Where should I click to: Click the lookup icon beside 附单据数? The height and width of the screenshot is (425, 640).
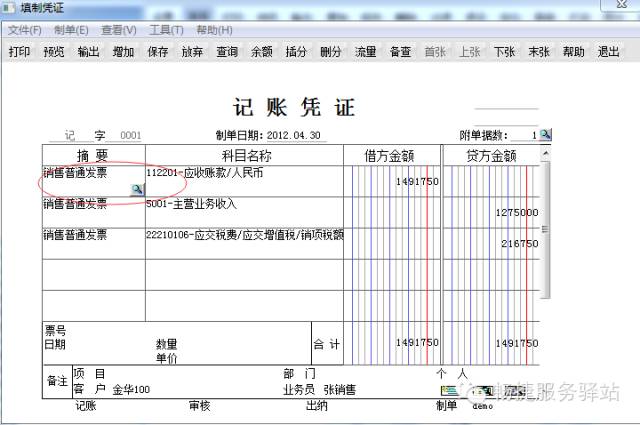546,135
